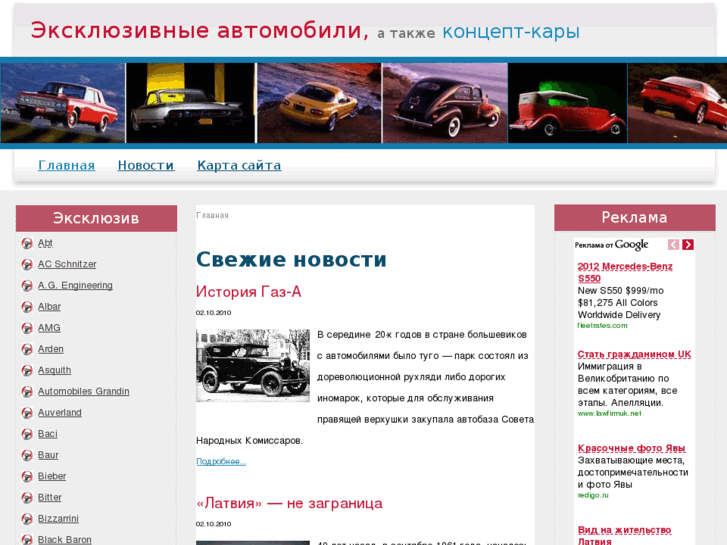The height and width of the screenshot is (545, 727).
Task: Open the Bieber brand link
Action: 52,476
